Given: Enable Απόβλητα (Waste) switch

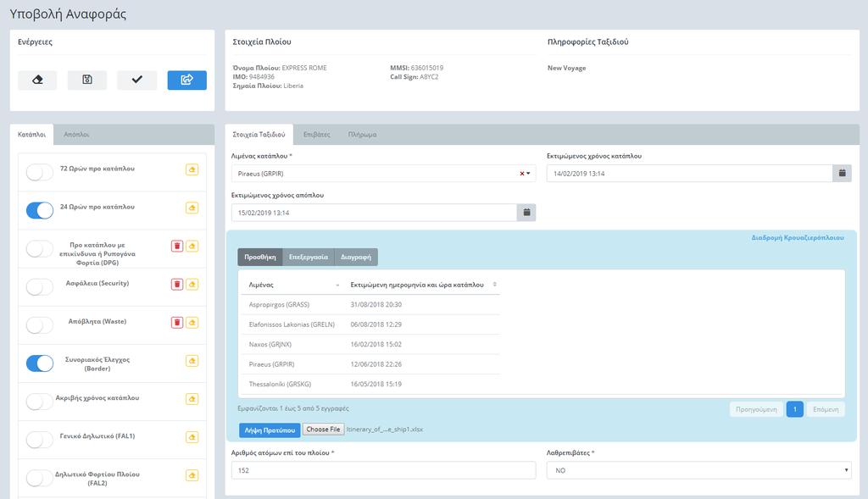Looking at the screenshot, I should pos(40,324).
